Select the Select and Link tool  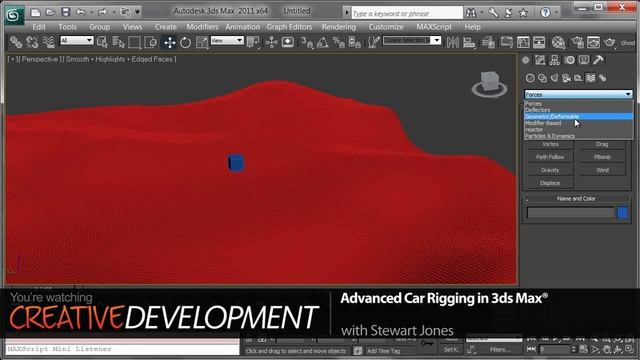[x=16, y=42]
